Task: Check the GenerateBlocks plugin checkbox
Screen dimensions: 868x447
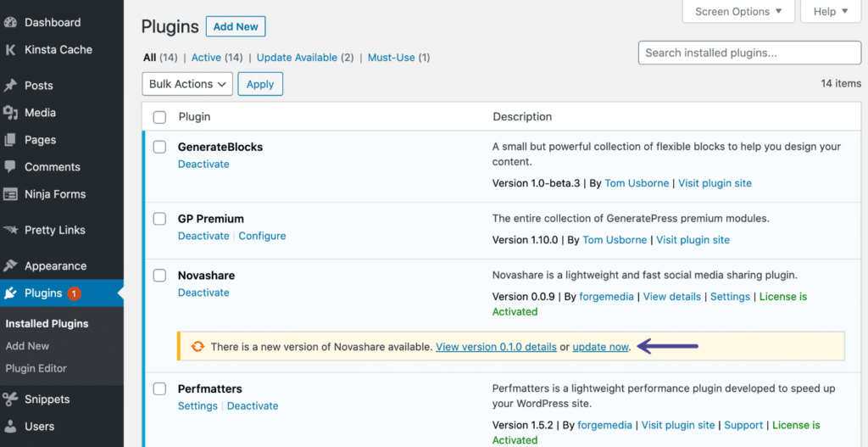Action: click(x=159, y=148)
